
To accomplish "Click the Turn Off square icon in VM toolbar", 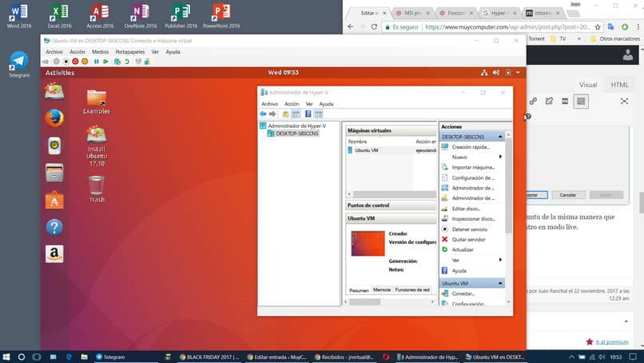I will point(66,62).
